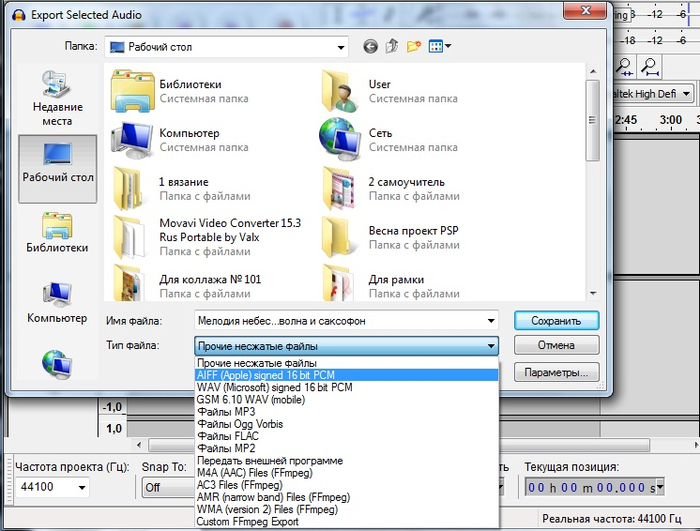The width and height of the screenshot is (700, 531).
Task: Choose WAV (Microsoft) signed 16 bit PCM
Action: pyautogui.click(x=346, y=387)
